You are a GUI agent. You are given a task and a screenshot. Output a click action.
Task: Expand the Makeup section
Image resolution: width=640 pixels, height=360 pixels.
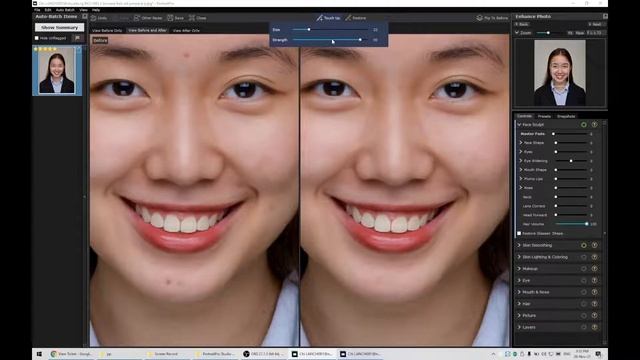point(519,269)
